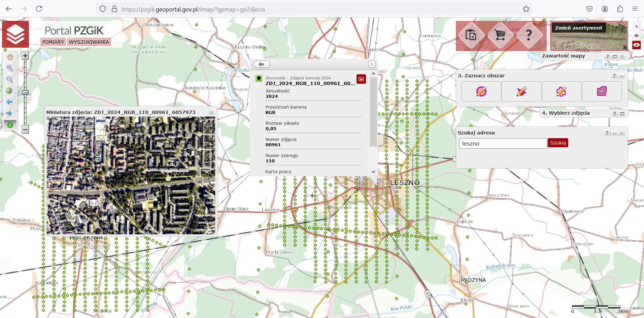
Task: Click the full-extent globe icon
Action: click(9, 91)
